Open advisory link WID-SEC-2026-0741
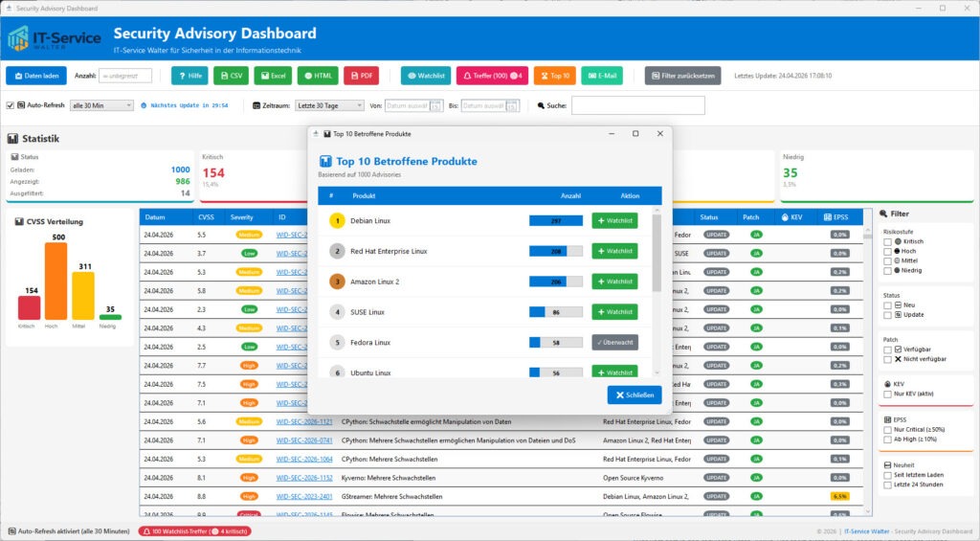The height and width of the screenshot is (541, 980). pyautogui.click(x=304, y=440)
